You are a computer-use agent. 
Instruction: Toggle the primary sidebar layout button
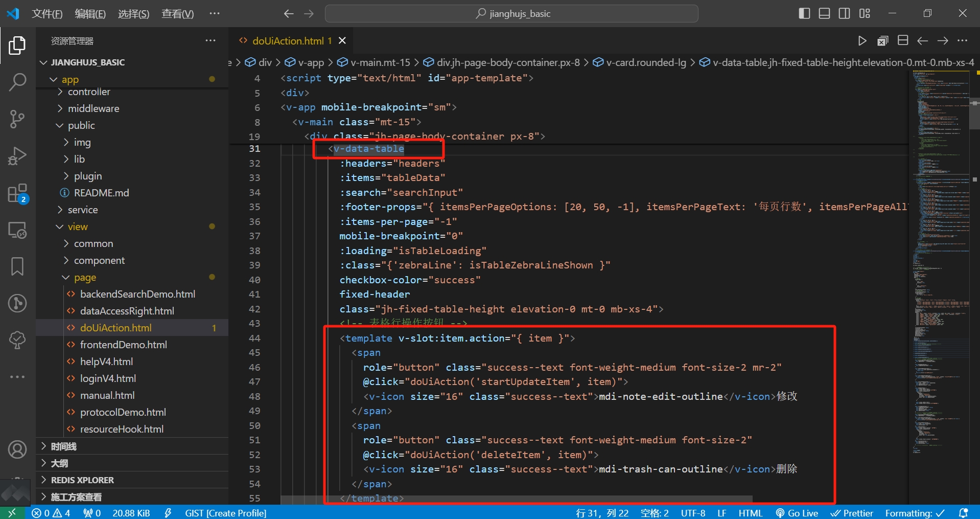tap(804, 13)
